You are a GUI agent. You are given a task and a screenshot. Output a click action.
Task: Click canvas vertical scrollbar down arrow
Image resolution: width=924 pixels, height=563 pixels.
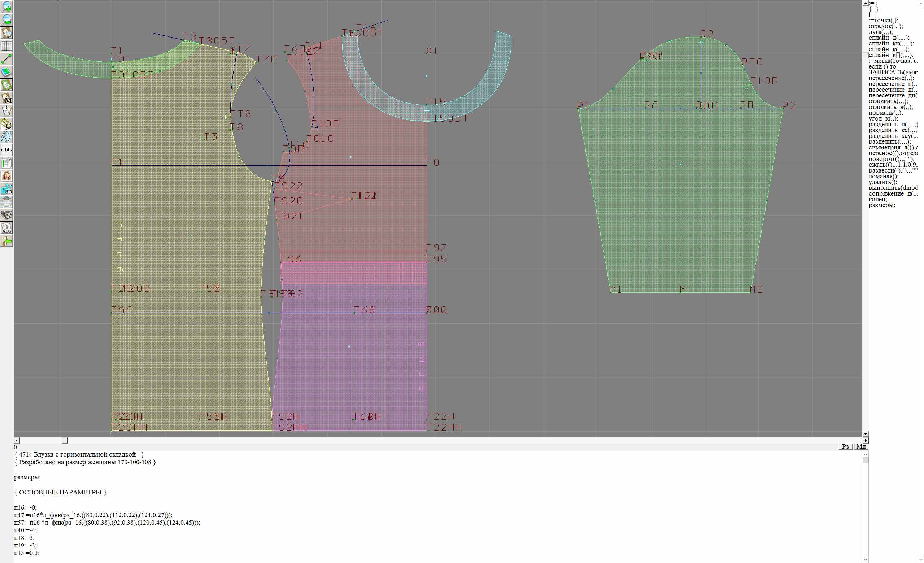point(866,434)
